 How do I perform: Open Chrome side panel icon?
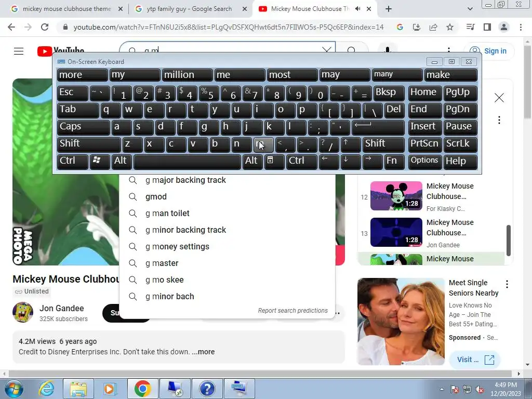(x=487, y=27)
